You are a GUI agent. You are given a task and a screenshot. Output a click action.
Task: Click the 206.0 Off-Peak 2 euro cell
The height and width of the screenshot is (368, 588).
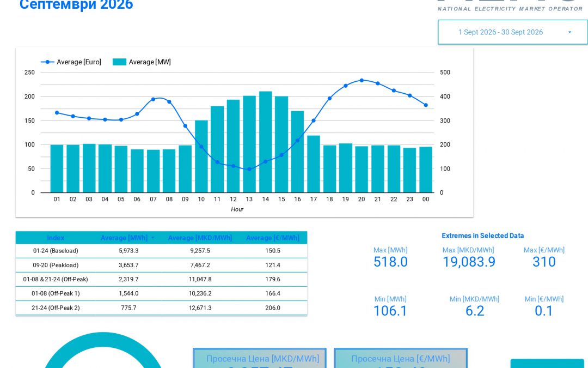pyautogui.click(x=273, y=307)
